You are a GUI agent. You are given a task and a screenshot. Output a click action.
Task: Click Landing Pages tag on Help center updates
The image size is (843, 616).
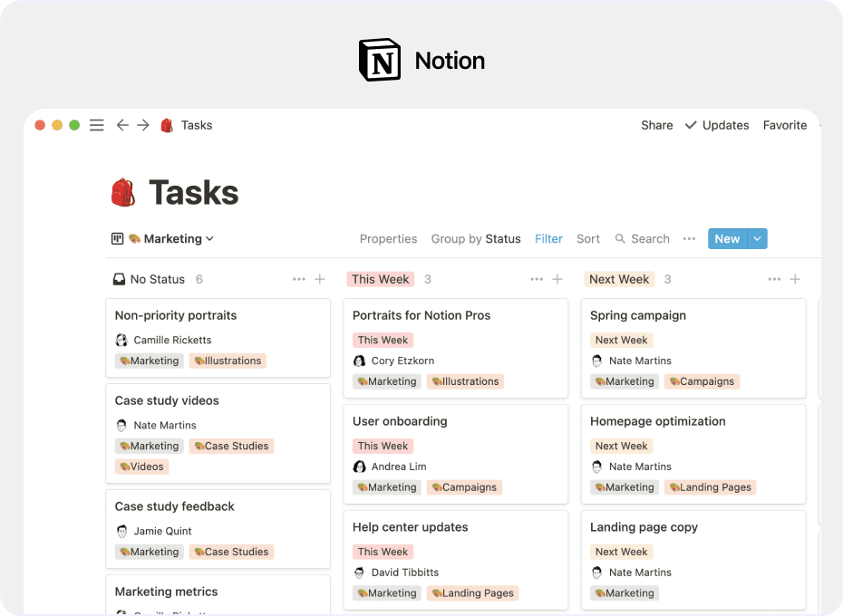tap(472, 593)
